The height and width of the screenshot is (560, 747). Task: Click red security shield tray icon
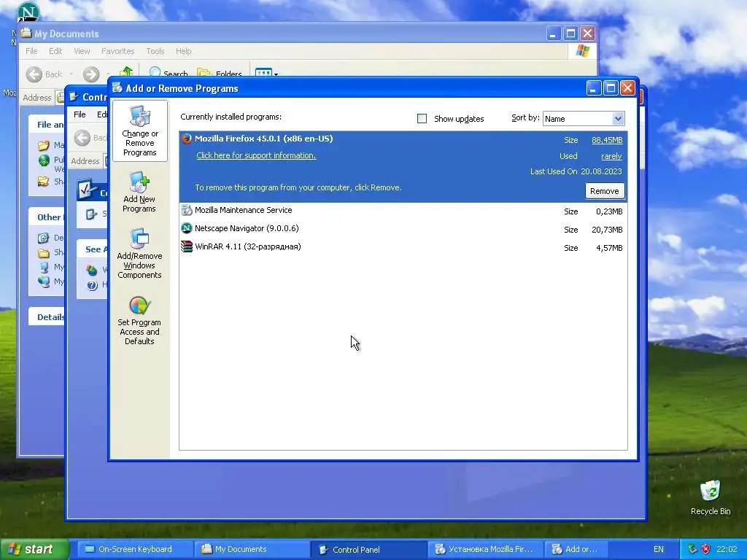click(x=705, y=549)
